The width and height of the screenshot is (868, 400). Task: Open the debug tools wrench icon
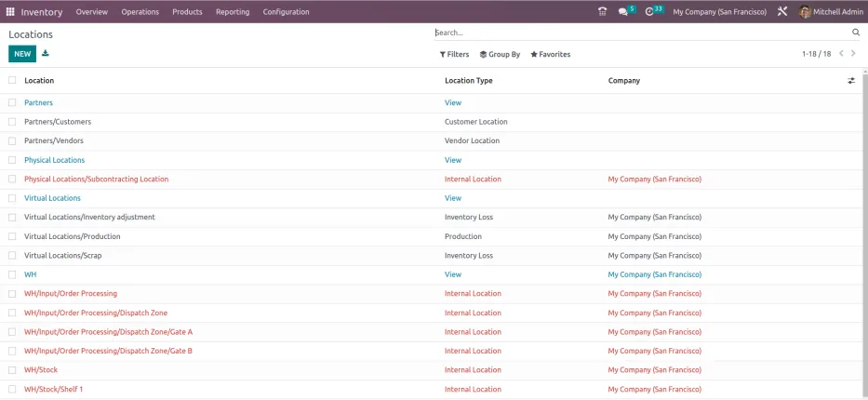click(782, 11)
